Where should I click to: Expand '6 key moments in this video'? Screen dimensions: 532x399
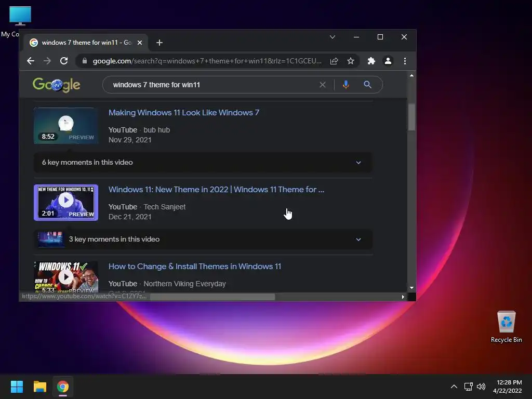[x=203, y=163]
